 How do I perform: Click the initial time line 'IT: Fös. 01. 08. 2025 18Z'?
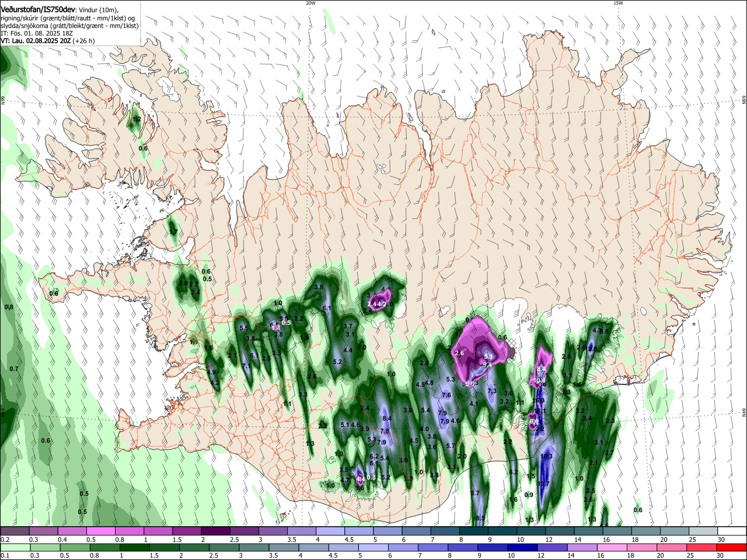click(36, 34)
